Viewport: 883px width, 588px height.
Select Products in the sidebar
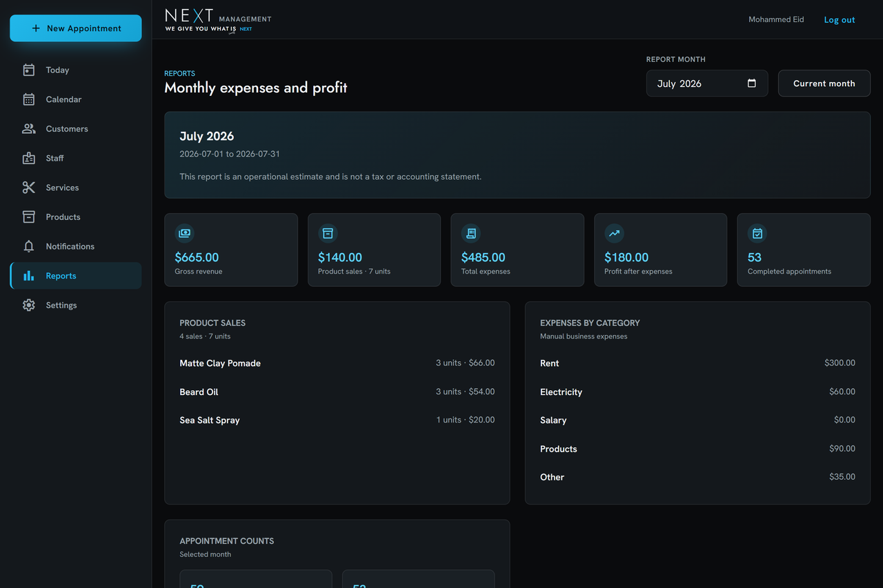(76, 217)
